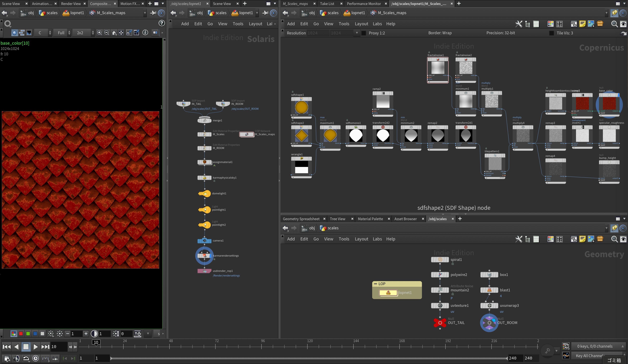Toggle the audio speaker icon in playbar

[x=16, y=358]
